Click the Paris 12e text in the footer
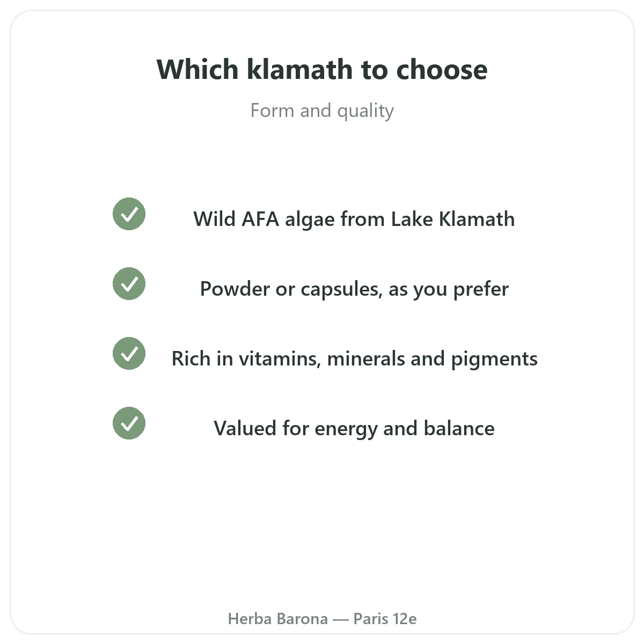 click(x=385, y=619)
